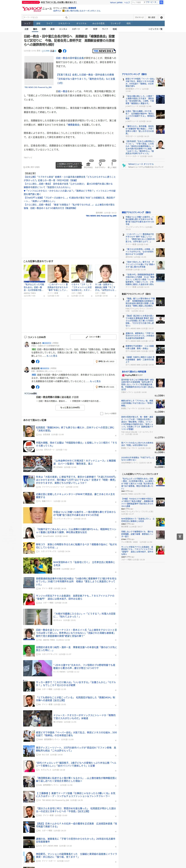Click the ヘルプ link at top
This screenshot has height=868, width=186.
(x=127, y=2)
